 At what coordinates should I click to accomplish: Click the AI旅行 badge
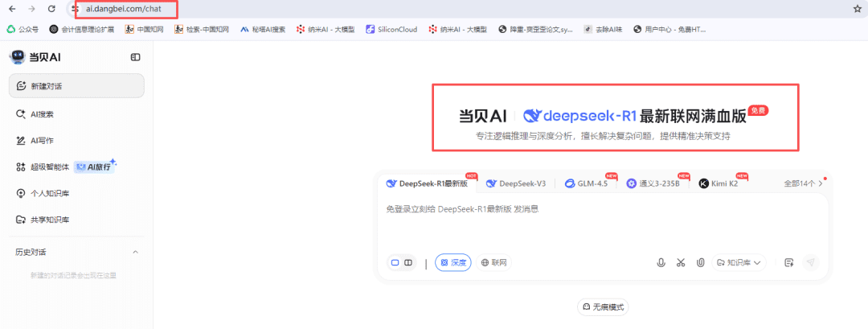(95, 167)
